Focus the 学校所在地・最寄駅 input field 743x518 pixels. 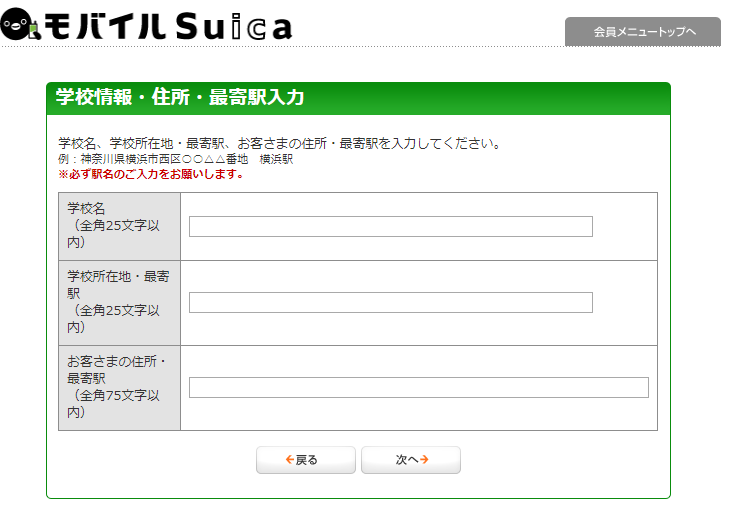[390, 302]
